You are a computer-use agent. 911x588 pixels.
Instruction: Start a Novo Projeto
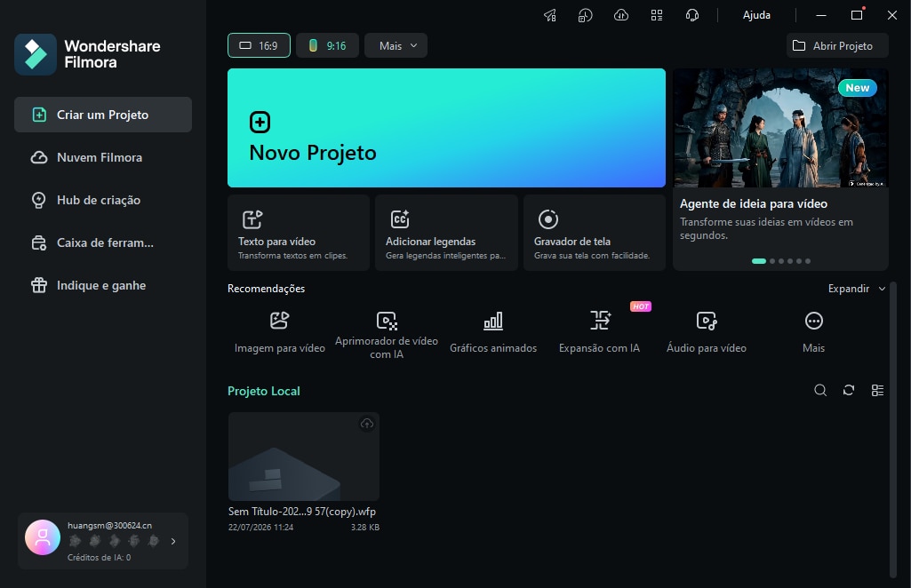coord(446,128)
